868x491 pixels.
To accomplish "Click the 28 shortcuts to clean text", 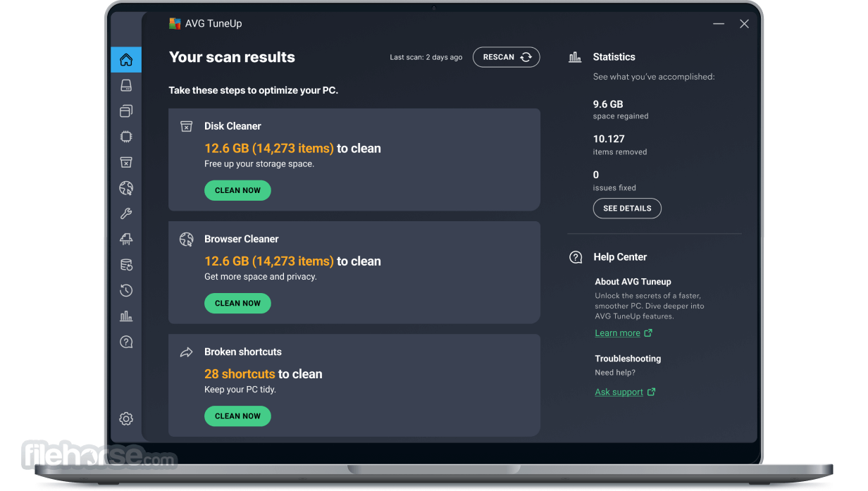I will 263,374.
